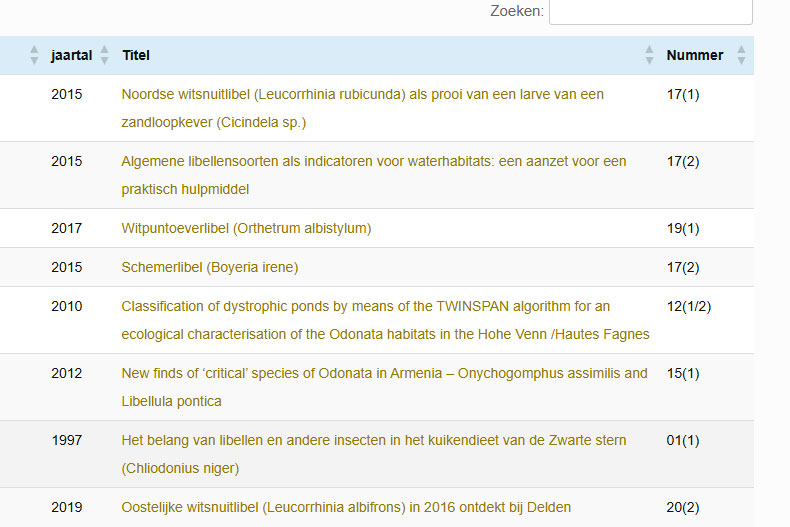Click the Nummer column header
The width and height of the screenshot is (790, 527).
pos(694,56)
